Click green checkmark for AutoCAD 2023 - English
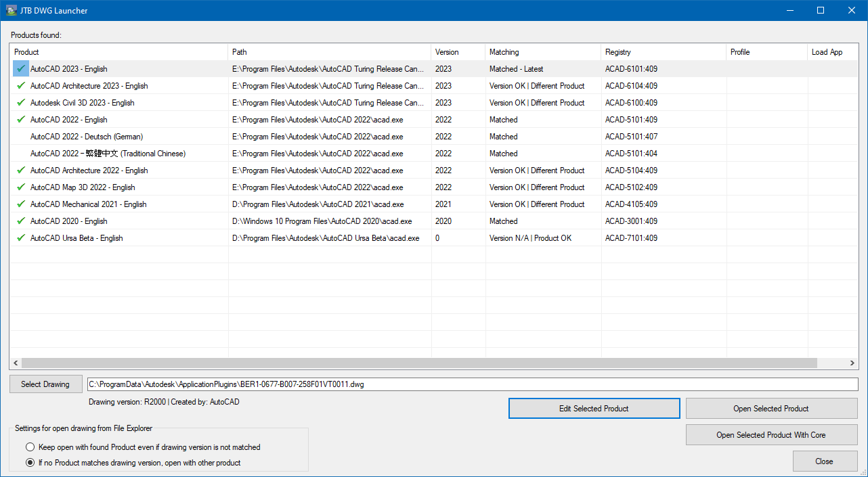This screenshot has height=477, width=868. click(21, 68)
